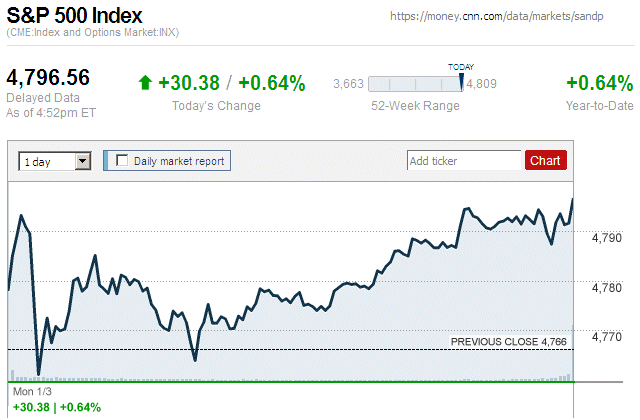
Task: Click the +30.38 | +0.64% chart footer
Action: 56,407
